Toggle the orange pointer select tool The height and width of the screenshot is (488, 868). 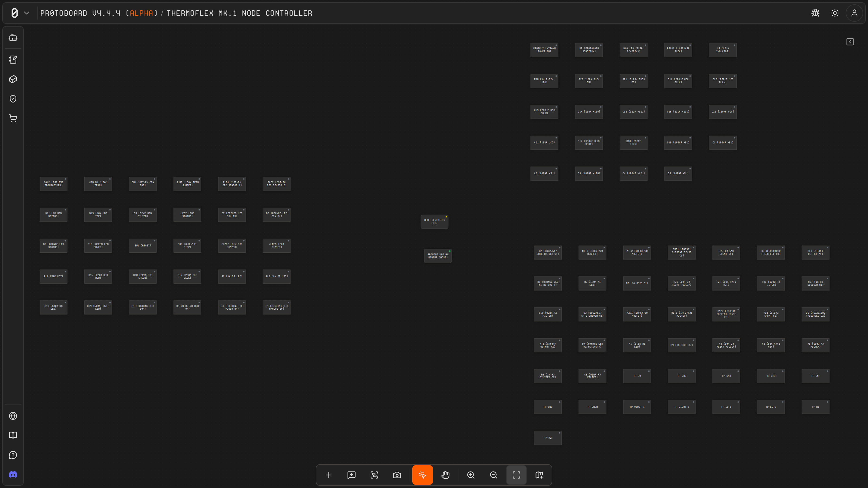click(423, 475)
